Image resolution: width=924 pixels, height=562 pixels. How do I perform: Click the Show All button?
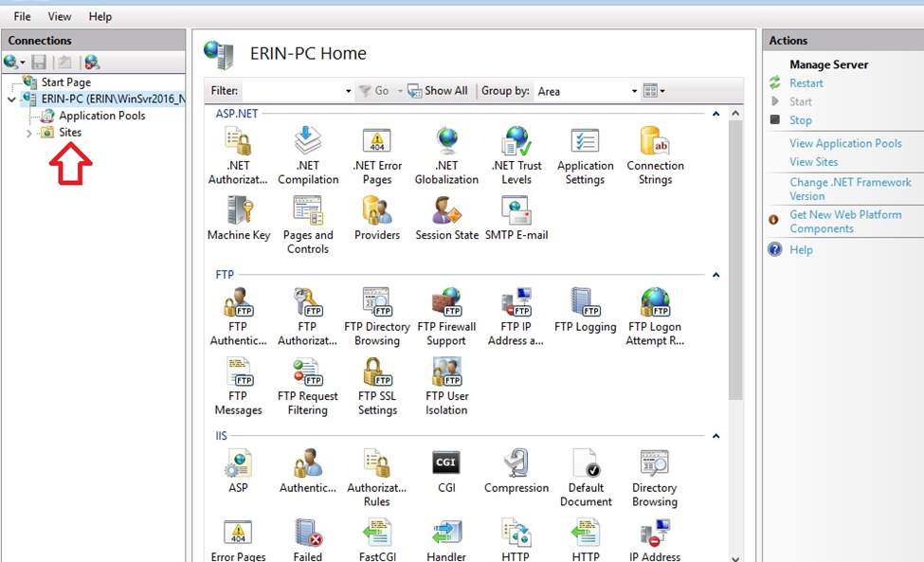438,91
